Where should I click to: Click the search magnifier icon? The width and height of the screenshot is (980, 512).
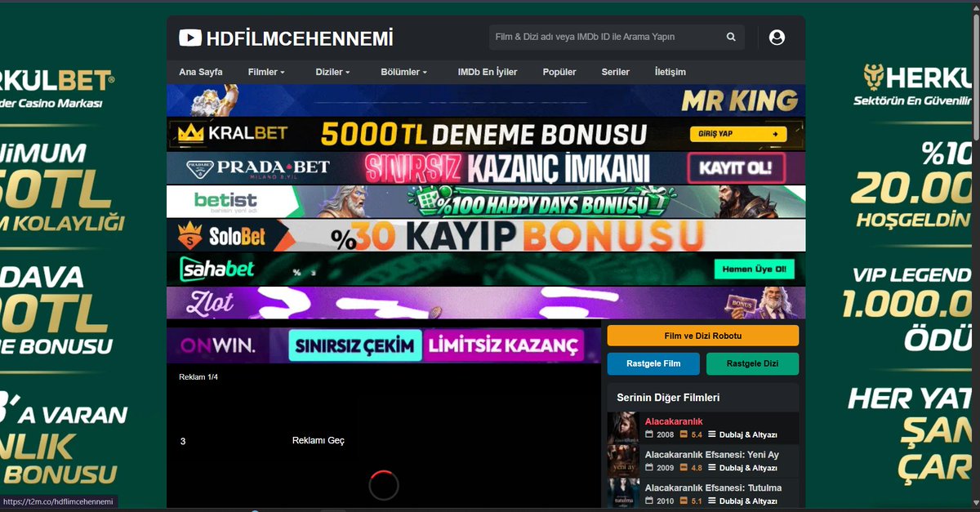[x=731, y=37]
